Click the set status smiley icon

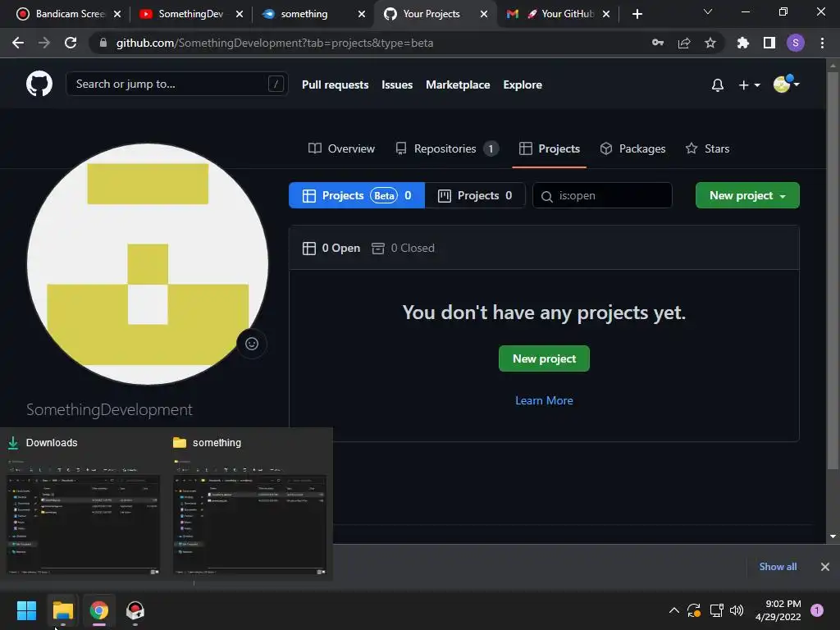(x=252, y=344)
